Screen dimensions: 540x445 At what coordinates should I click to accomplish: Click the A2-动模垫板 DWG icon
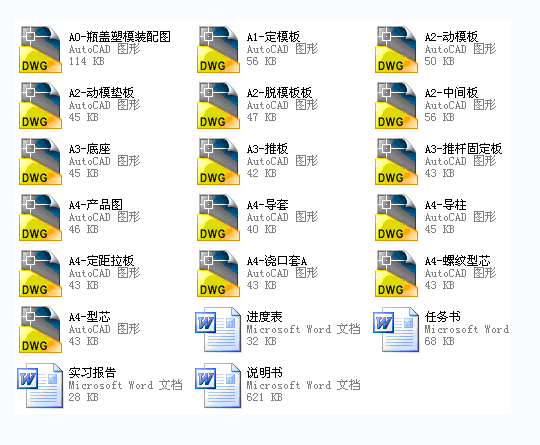(41, 105)
